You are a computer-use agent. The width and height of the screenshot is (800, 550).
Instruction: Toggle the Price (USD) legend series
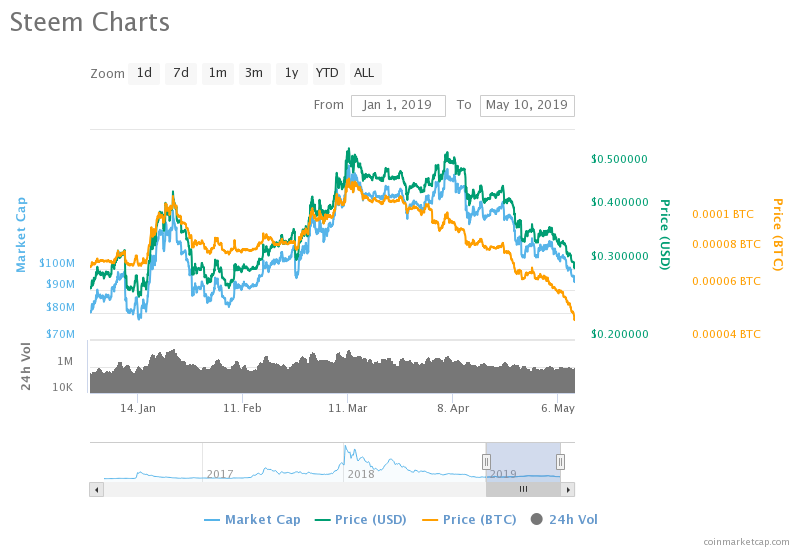[361, 520]
